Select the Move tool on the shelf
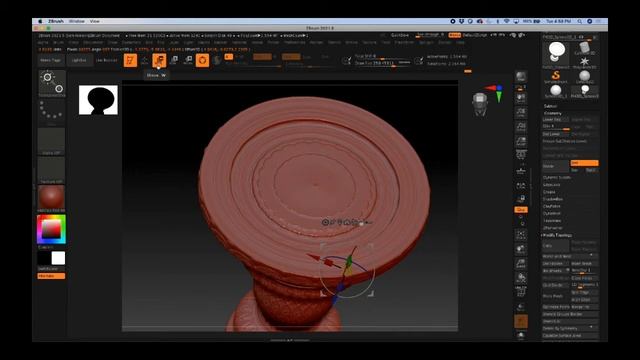Screen dimensions: 640x360 pos(159,60)
